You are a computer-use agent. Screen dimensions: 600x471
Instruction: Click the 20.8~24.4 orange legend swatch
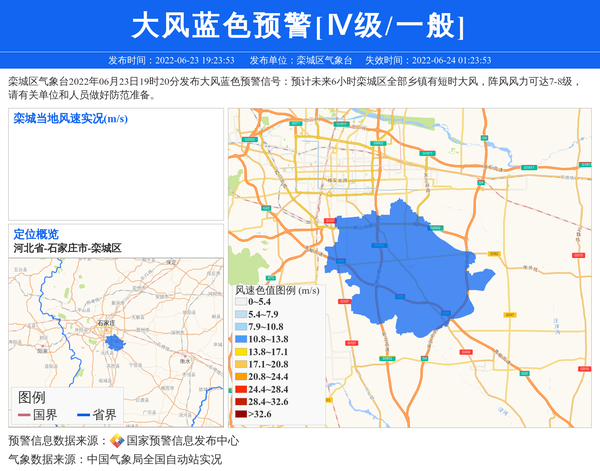pyautogui.click(x=240, y=377)
